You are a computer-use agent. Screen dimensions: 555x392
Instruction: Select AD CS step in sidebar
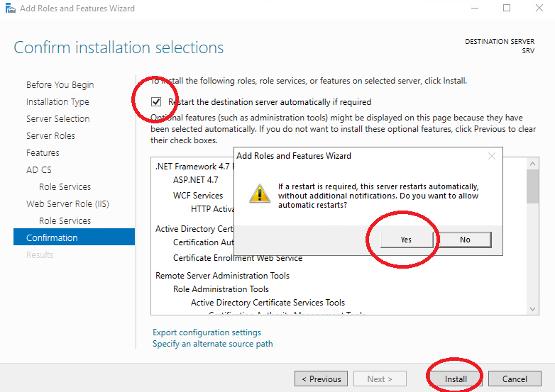39,169
